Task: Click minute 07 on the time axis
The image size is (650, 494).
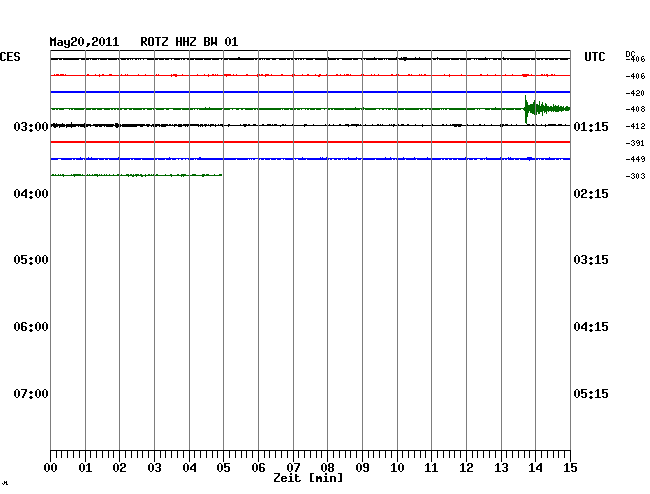Action: coord(293,468)
